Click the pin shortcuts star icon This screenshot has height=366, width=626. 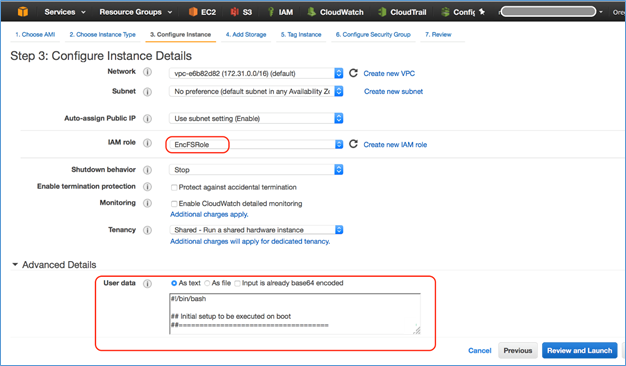click(482, 12)
